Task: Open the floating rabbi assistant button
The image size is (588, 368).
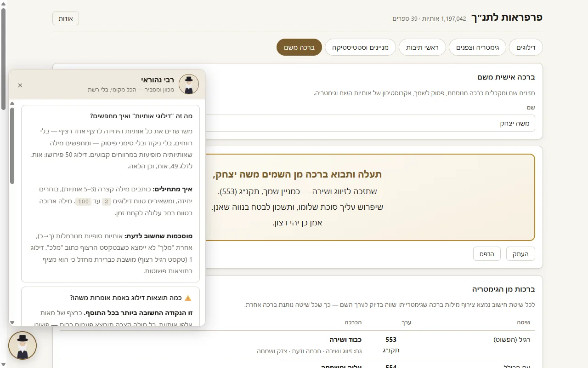Action: point(23,345)
